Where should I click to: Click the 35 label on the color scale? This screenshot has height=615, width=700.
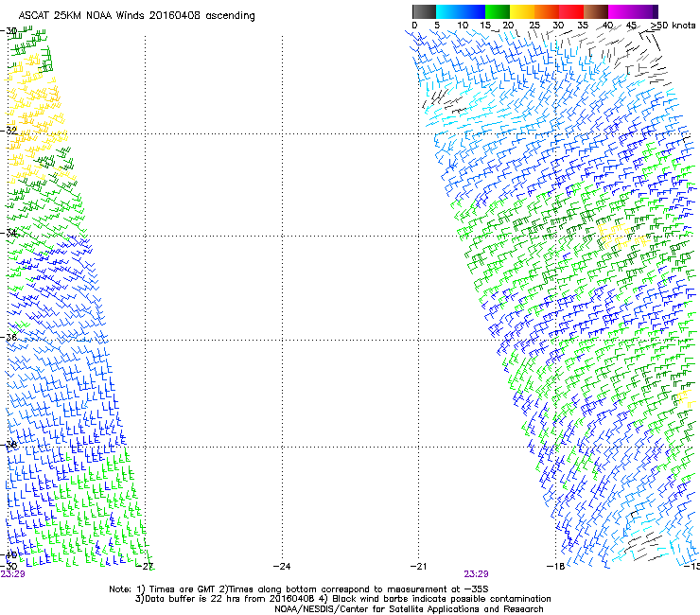point(583,26)
